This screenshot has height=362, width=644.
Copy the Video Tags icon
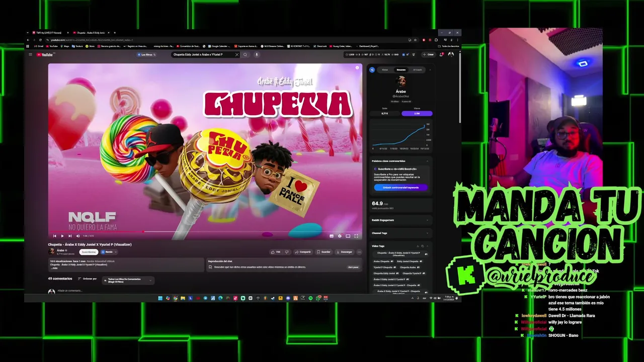423,246
